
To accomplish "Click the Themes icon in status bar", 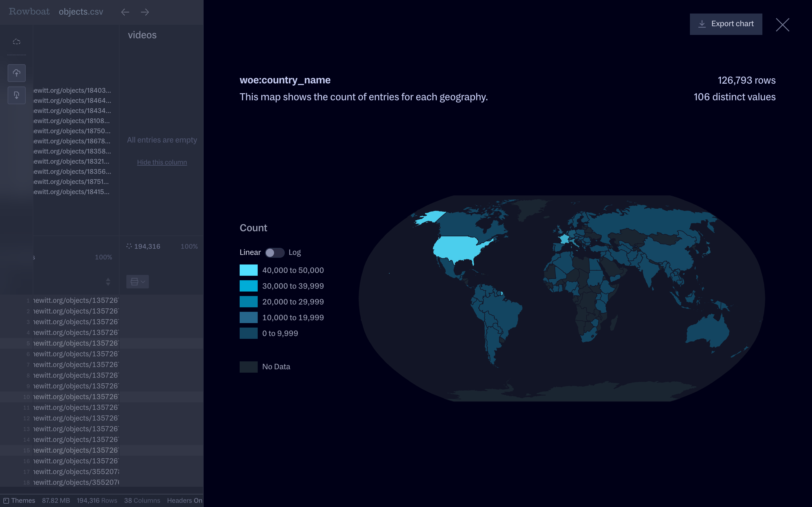I will pos(6,500).
